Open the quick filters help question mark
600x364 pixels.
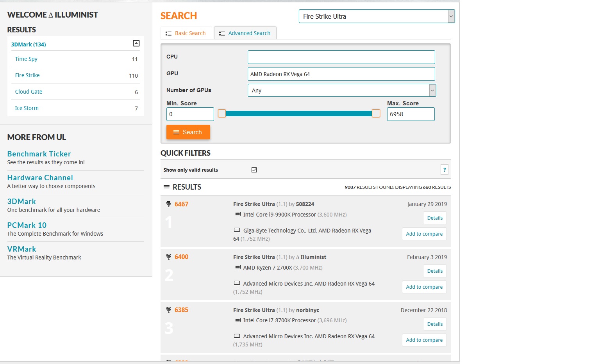tap(445, 170)
